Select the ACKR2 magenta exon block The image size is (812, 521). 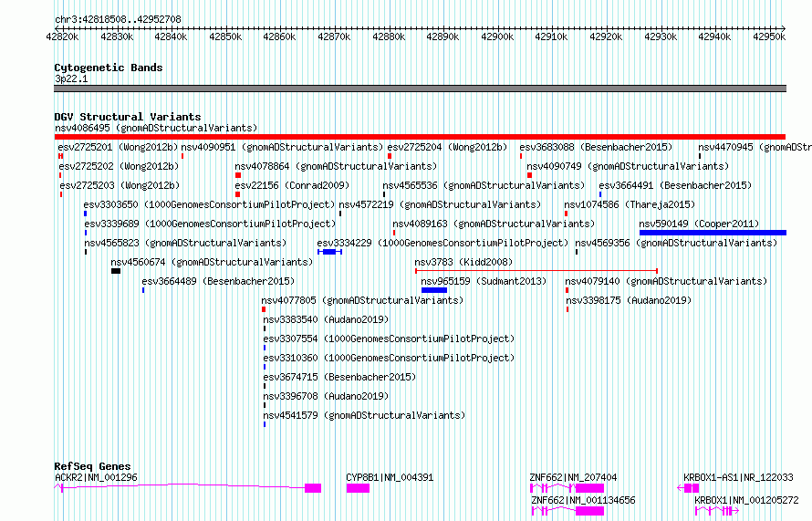click(313, 488)
